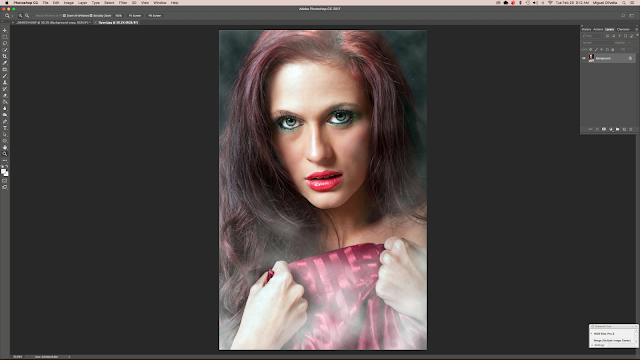Select the Quick Selection tool
640x360 pixels.
tap(5, 50)
